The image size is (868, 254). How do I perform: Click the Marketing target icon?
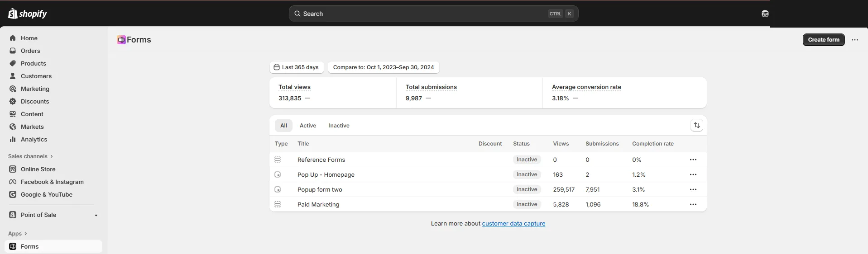pyautogui.click(x=13, y=89)
